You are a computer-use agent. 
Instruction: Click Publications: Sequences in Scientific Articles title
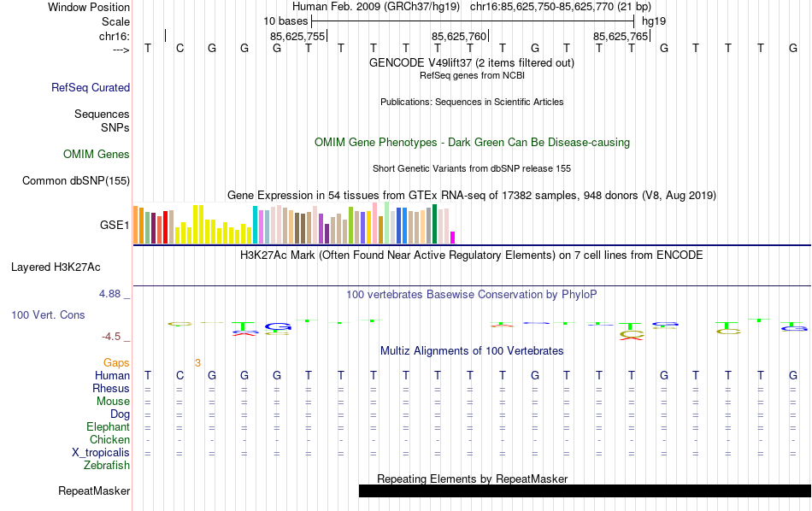[x=472, y=102]
